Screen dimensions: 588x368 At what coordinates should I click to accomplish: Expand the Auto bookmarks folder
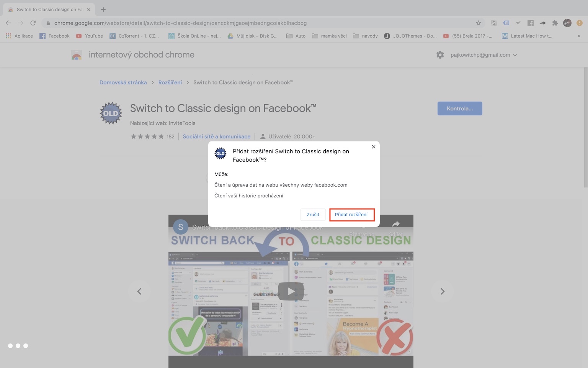tap(296, 36)
